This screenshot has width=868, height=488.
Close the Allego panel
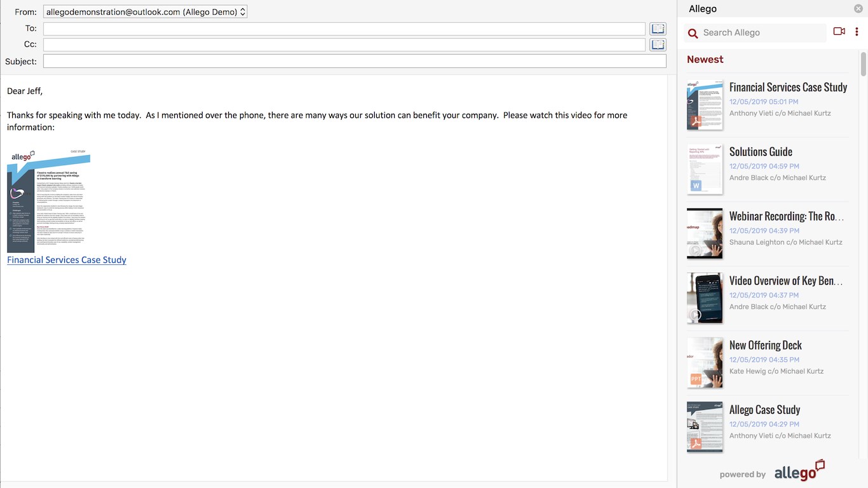click(858, 8)
